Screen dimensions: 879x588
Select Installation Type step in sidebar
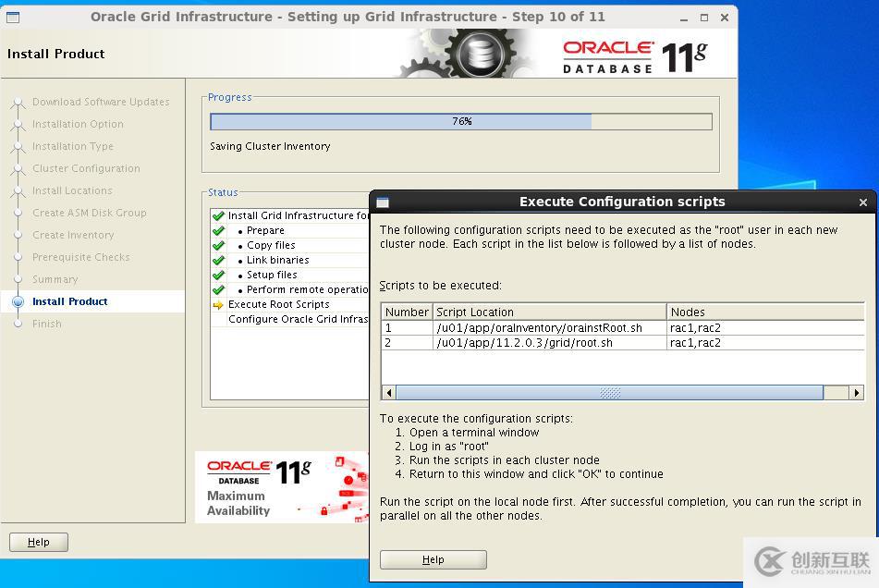point(73,146)
